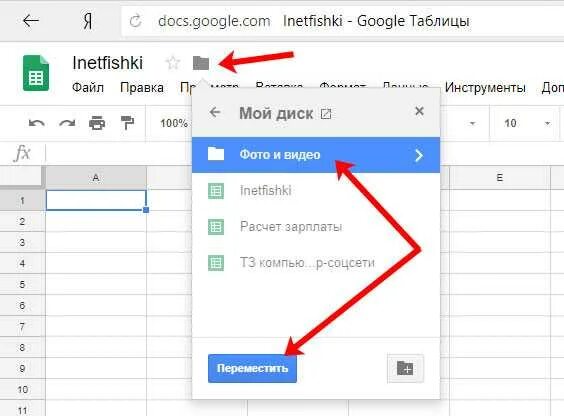Close the Мой диск move dialog

pos(419,111)
